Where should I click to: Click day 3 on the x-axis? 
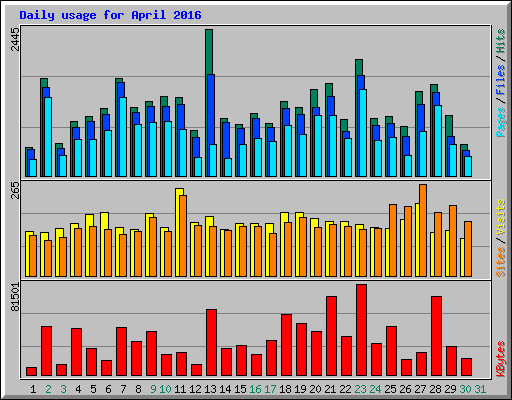coord(63,389)
